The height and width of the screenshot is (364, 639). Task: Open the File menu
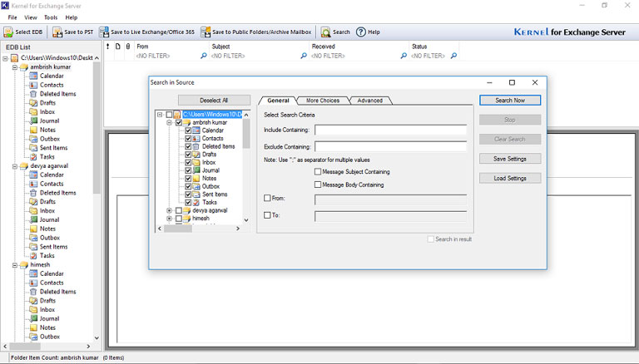click(12, 17)
